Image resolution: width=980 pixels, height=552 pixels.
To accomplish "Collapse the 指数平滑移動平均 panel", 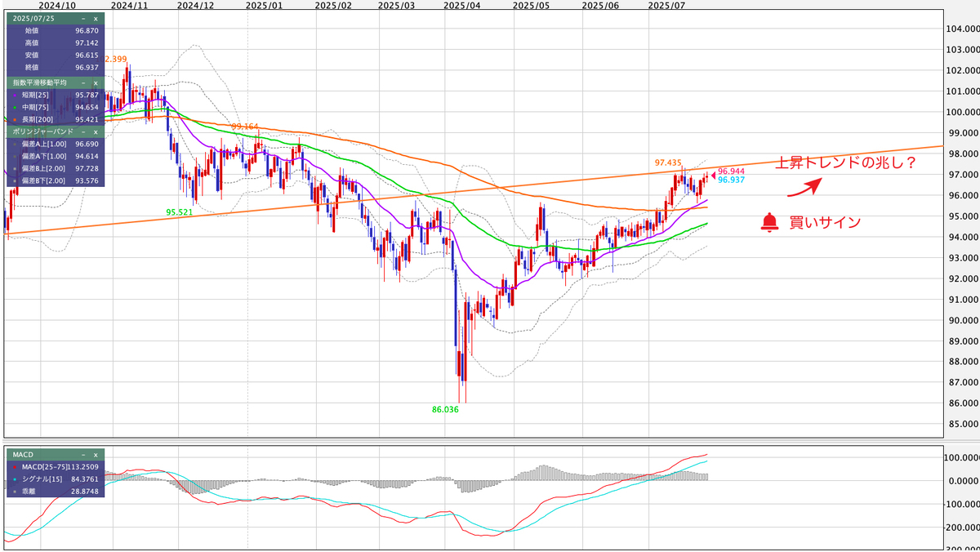I will 82,82.
